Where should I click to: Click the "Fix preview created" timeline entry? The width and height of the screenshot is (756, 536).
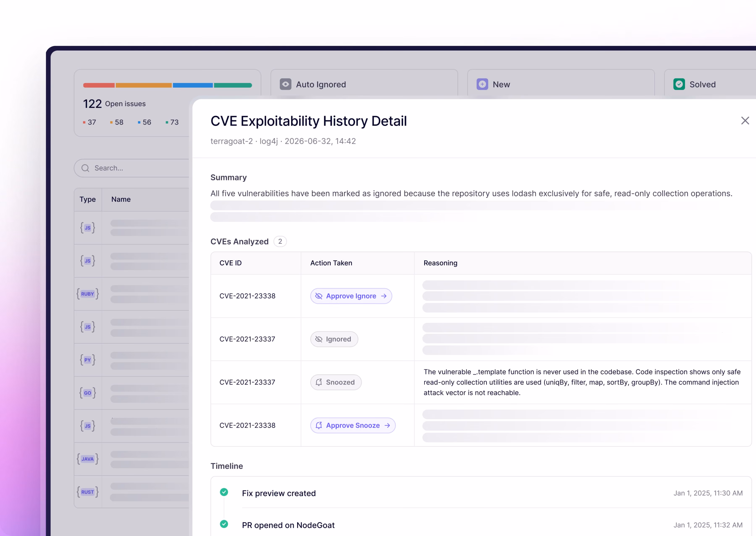click(x=279, y=493)
